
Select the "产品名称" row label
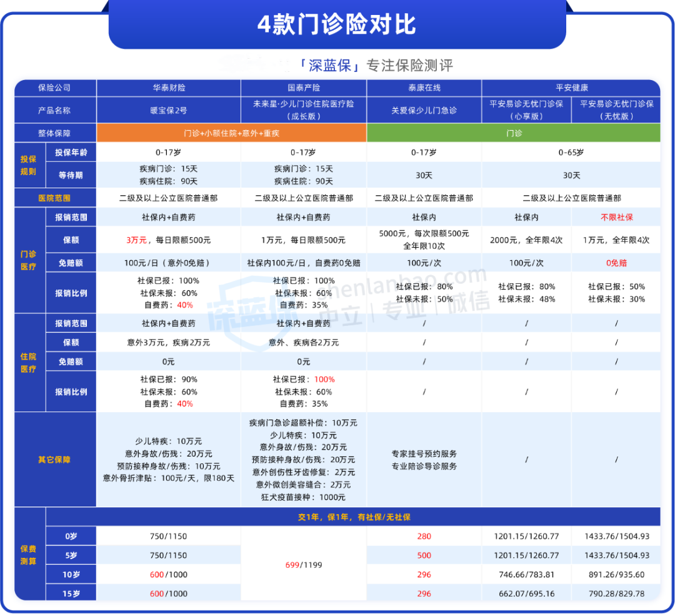tap(54, 110)
